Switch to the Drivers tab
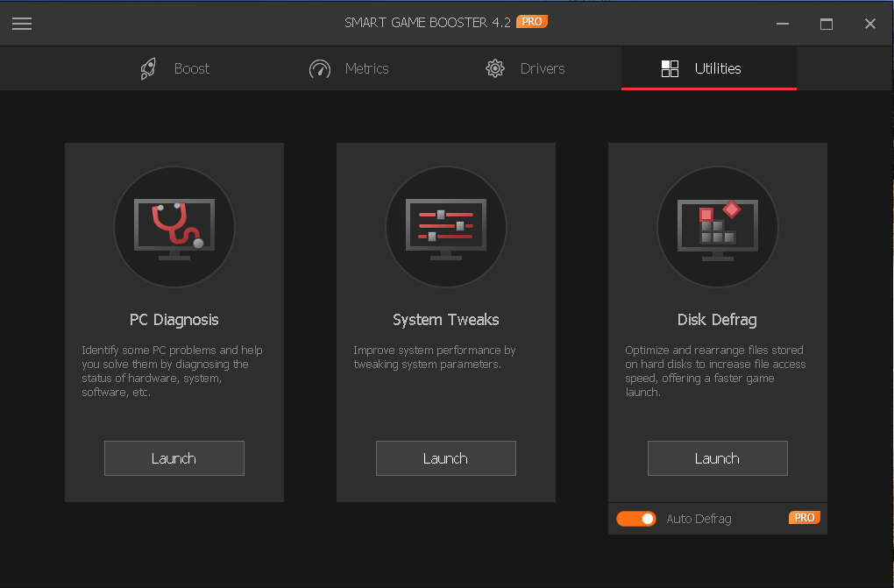Viewport: 894px width, 588px height. tap(525, 68)
